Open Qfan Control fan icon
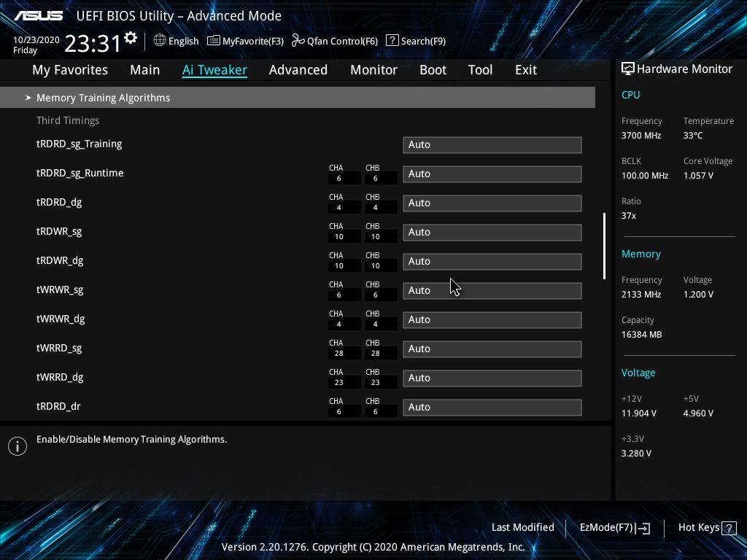747x560 pixels. (298, 41)
